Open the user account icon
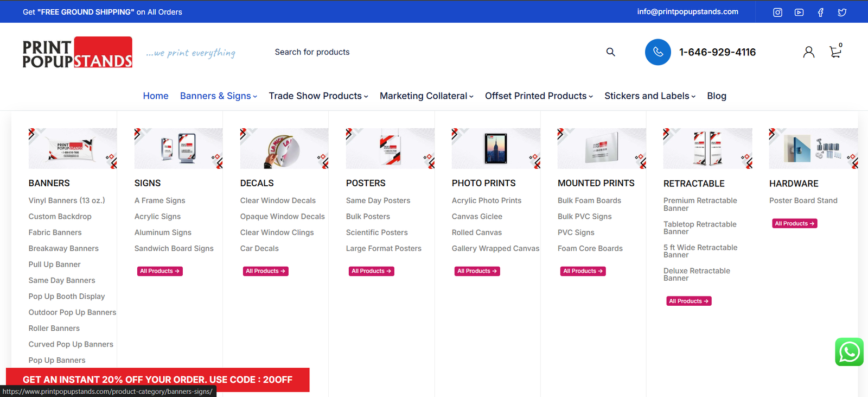 809,52
